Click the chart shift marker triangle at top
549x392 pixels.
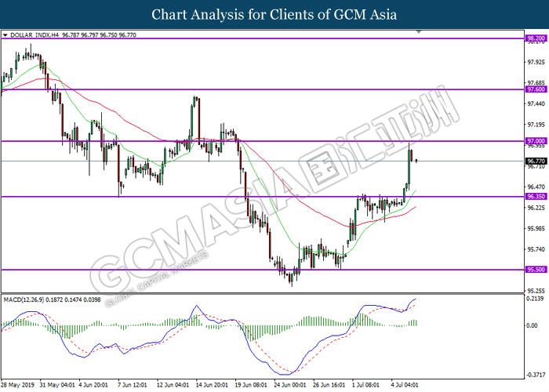click(x=419, y=32)
